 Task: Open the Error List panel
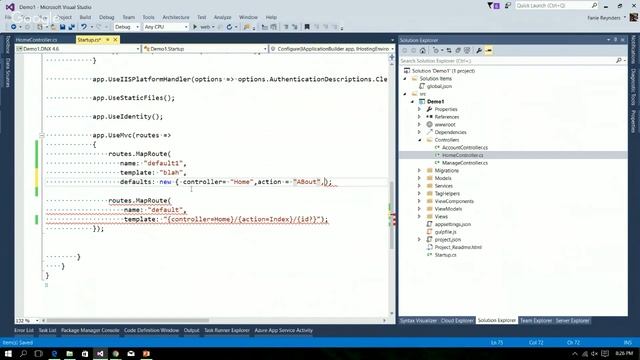24,330
